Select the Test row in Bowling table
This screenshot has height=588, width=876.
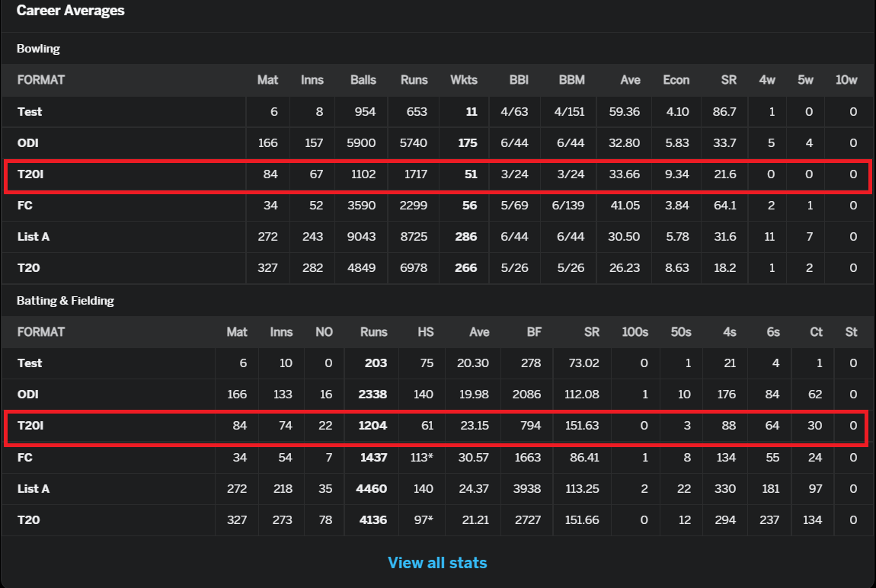coord(437,112)
